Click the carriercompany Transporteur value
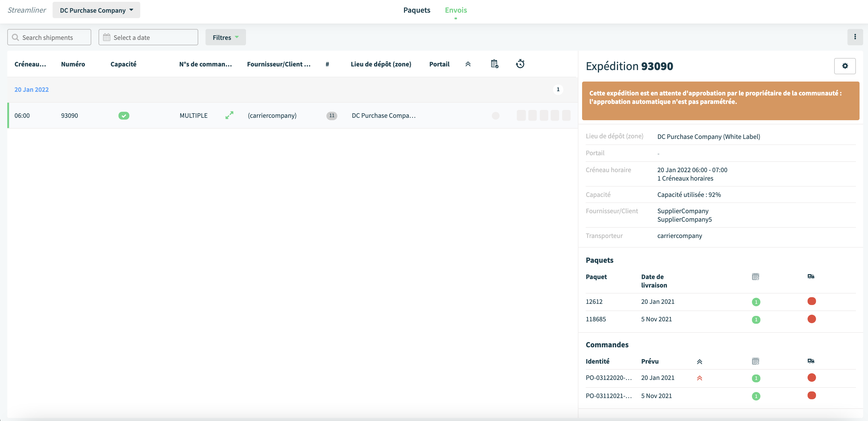 [x=679, y=236]
